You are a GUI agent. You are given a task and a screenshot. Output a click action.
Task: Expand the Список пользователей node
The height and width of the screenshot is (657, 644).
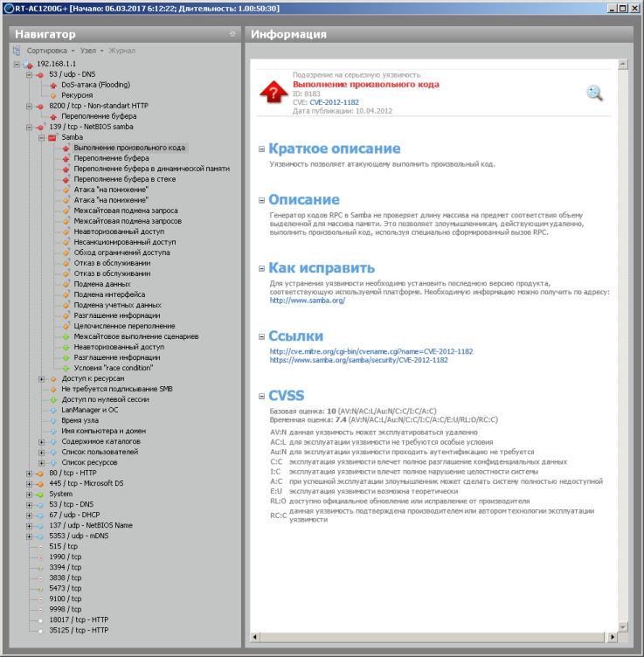[41, 452]
